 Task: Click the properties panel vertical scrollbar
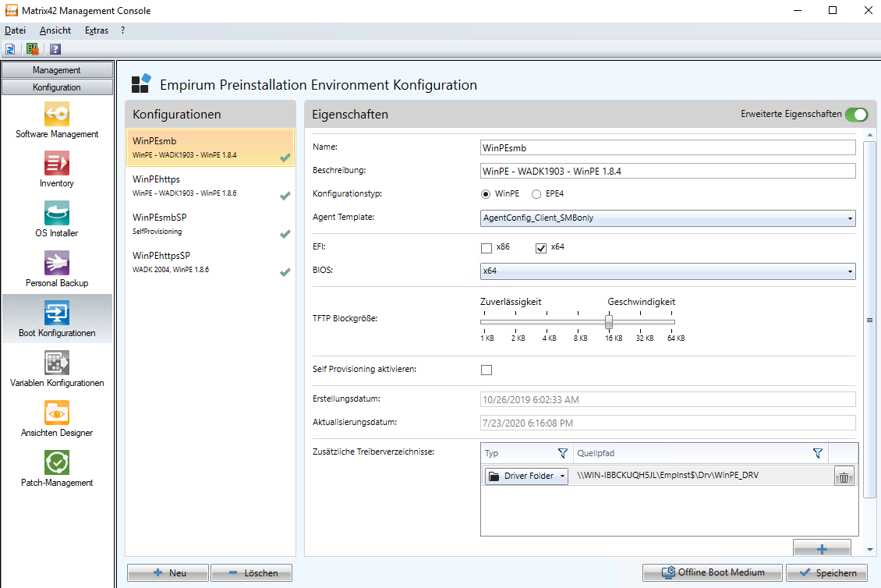[870, 320]
